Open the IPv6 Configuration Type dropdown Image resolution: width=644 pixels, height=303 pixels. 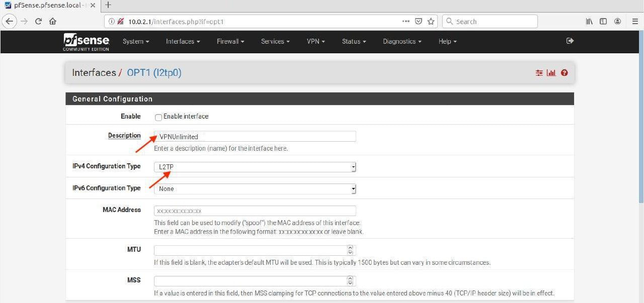(x=255, y=189)
